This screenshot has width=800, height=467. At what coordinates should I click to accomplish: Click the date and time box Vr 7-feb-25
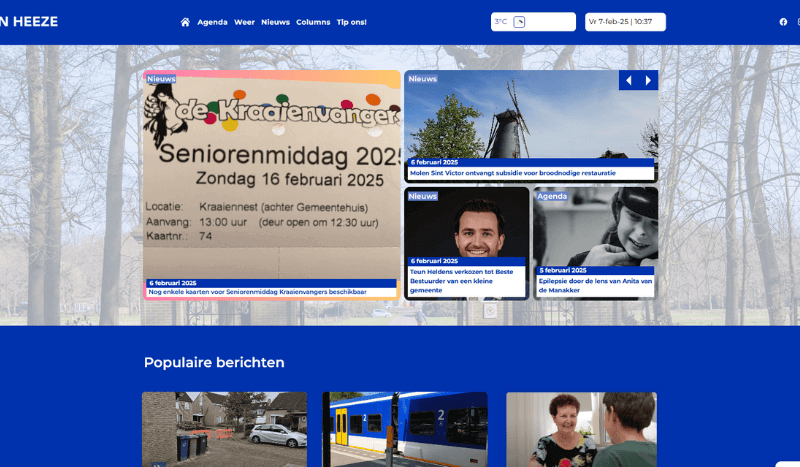(x=625, y=22)
